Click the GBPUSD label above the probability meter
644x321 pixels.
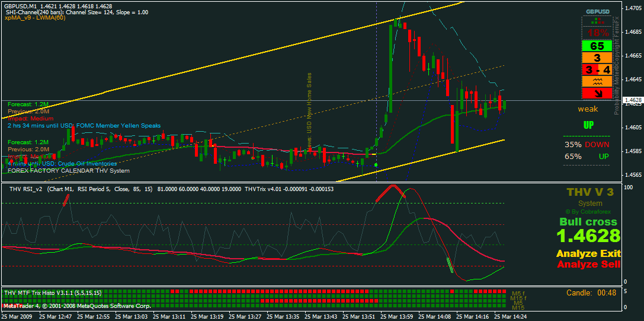[x=597, y=11]
